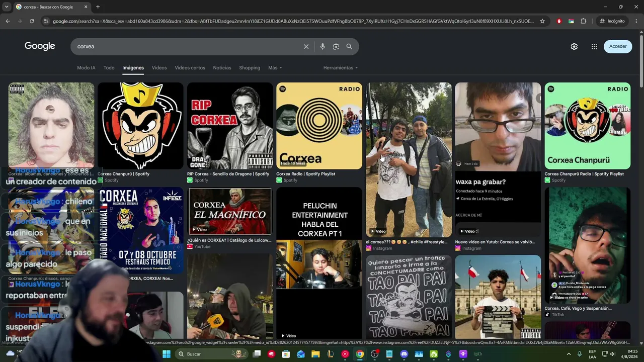
Task: Bookmark this page with the star icon
Action: tap(542, 21)
